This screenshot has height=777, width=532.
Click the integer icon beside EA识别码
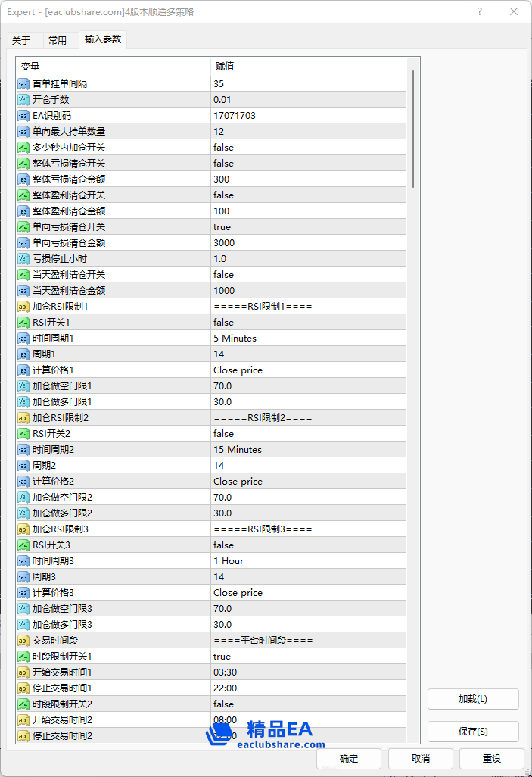pyautogui.click(x=23, y=115)
